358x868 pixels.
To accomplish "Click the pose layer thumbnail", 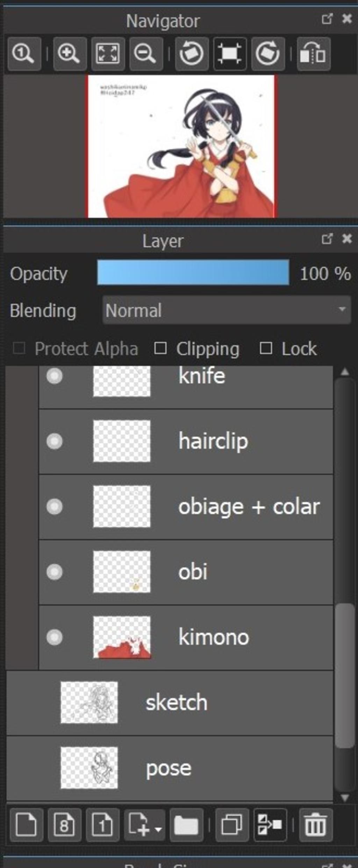I will (x=89, y=768).
